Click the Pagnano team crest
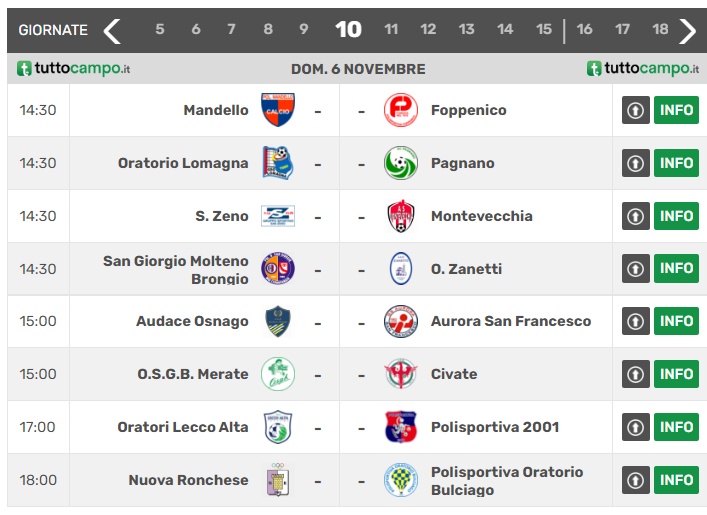The image size is (707, 515). tap(401, 163)
